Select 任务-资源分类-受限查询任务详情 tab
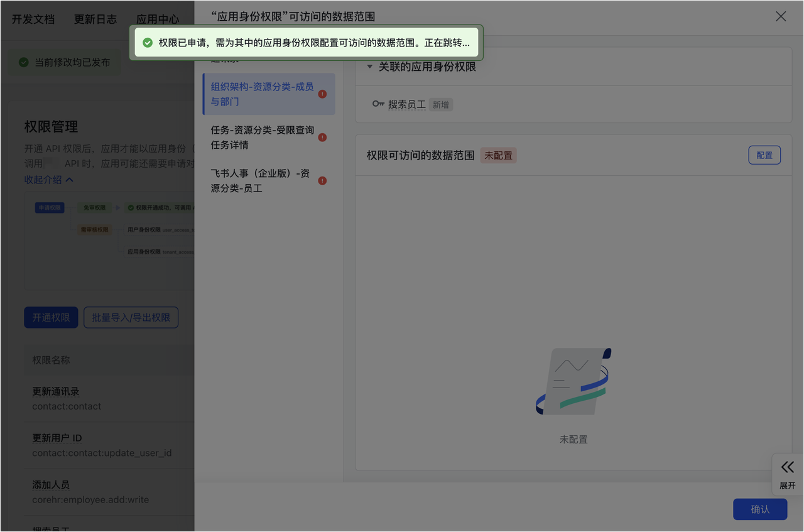Viewport: 804px width, 532px height. point(262,138)
